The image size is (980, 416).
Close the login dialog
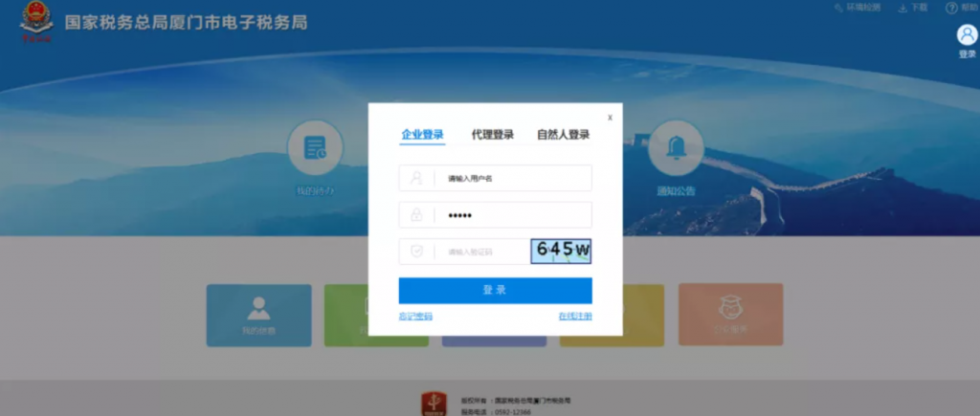(610, 118)
